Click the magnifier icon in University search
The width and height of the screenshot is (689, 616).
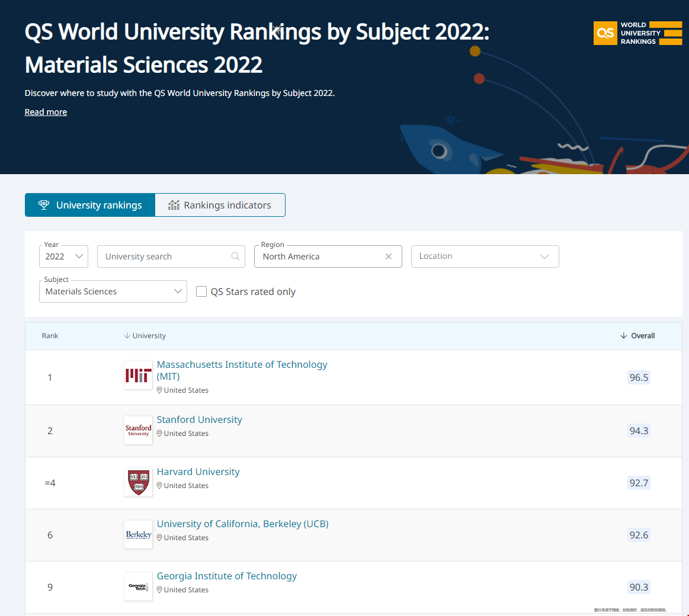[236, 256]
